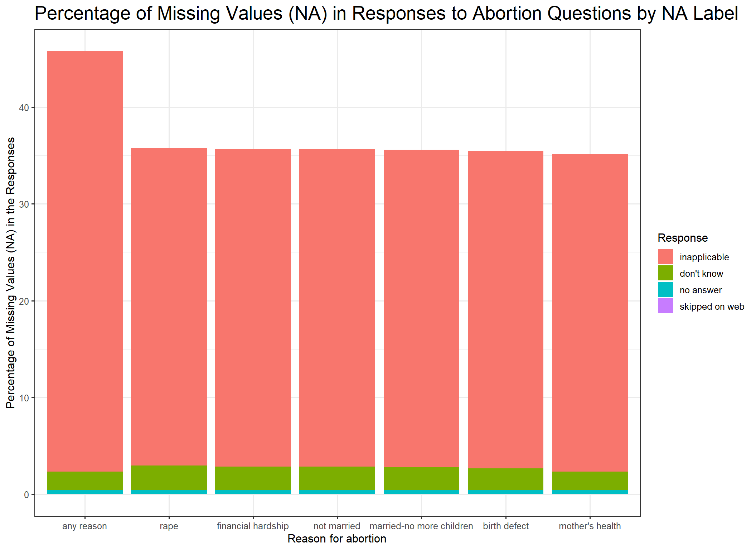The image size is (756, 550).
Task: Click the mother's health x-axis label
Action: [x=590, y=526]
